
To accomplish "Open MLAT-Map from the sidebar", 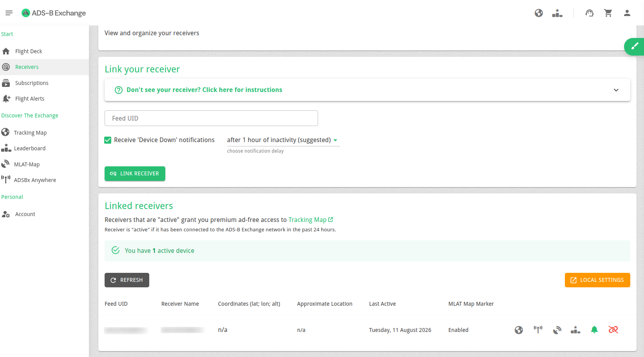I will [44, 164].
